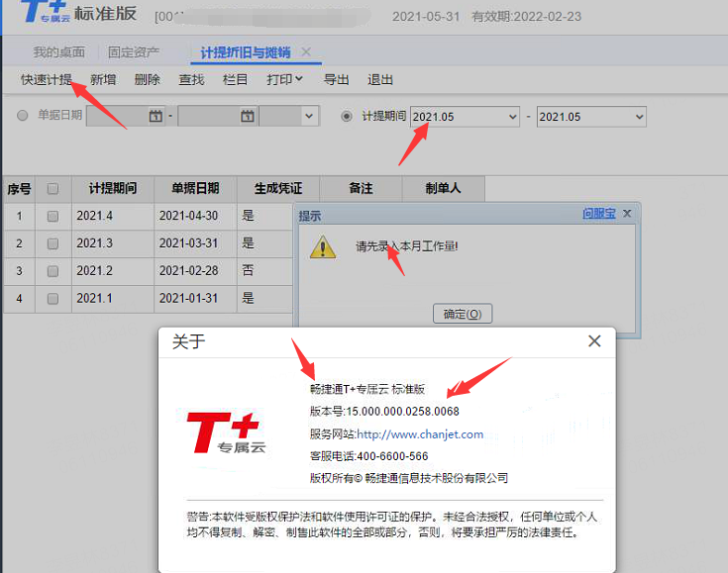
Task: Open the second date calendar picker icon
Action: [248, 116]
